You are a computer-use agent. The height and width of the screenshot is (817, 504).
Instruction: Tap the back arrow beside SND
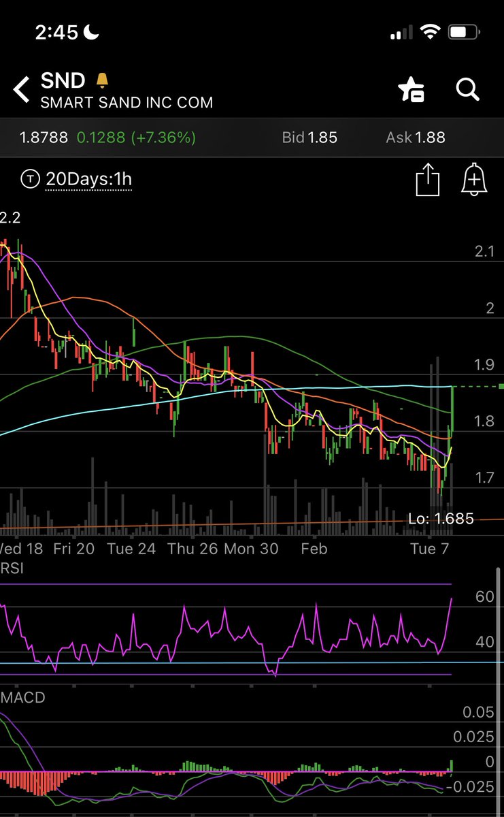pyautogui.click(x=22, y=90)
